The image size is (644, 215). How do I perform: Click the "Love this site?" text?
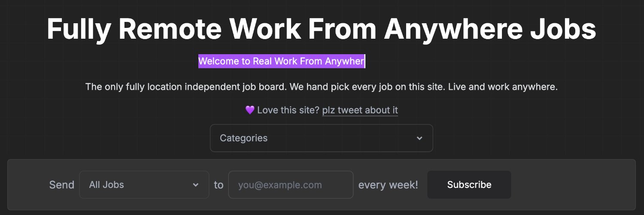[288, 110]
